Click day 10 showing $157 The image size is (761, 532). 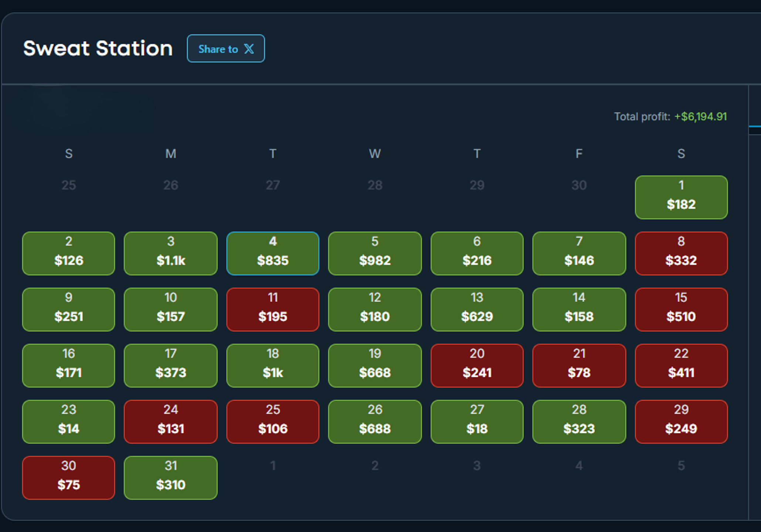click(x=170, y=310)
